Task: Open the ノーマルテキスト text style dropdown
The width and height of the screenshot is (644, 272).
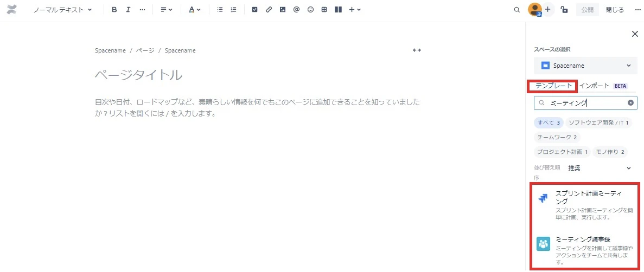Action: [62, 10]
